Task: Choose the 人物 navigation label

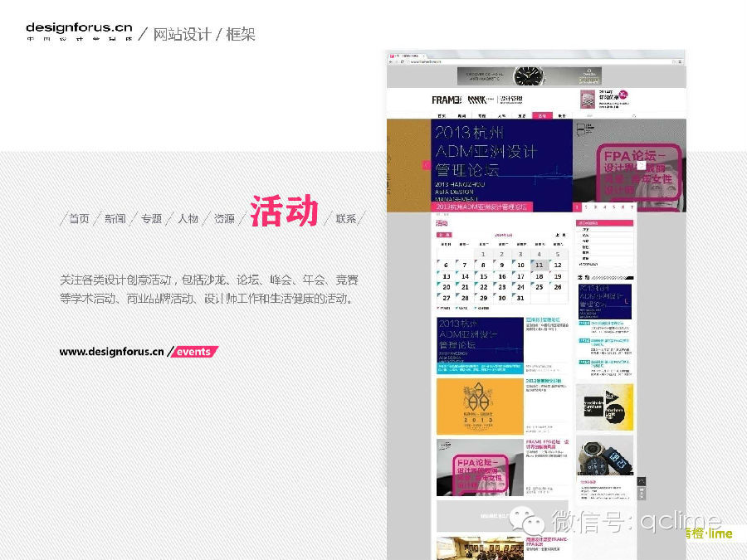Action: 188,218
